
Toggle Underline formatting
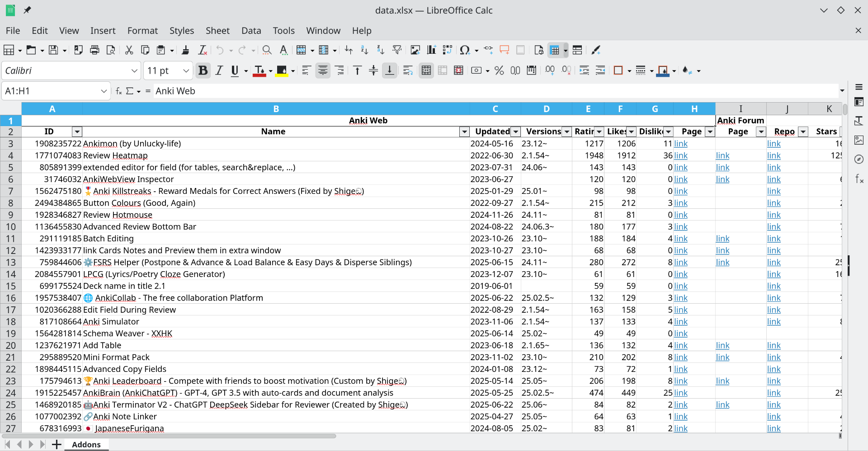(235, 70)
